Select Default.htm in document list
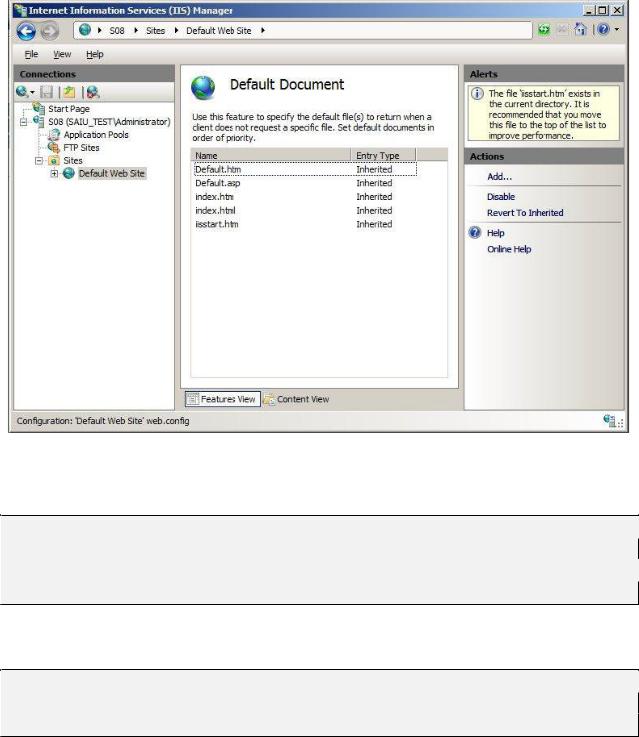 coord(305,169)
